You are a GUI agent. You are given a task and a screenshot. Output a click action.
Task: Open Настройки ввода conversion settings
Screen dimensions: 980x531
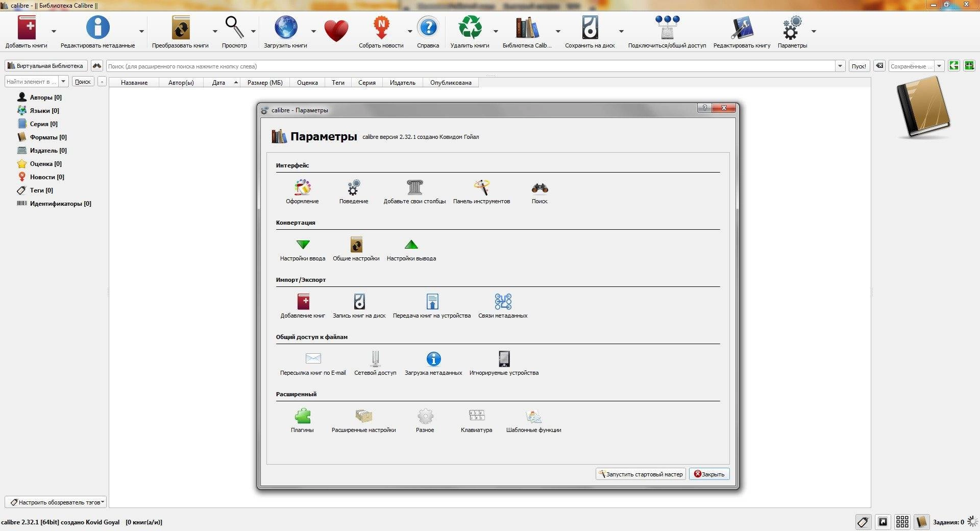[x=303, y=249]
